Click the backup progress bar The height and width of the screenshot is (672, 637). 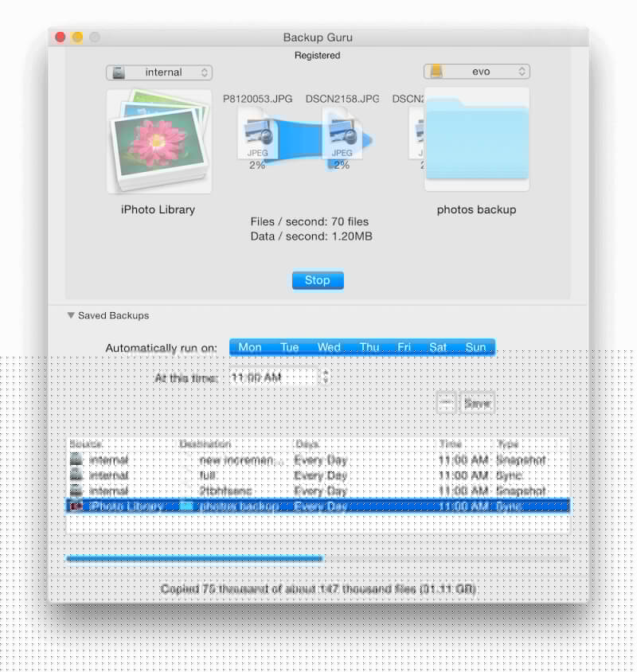pos(318,558)
